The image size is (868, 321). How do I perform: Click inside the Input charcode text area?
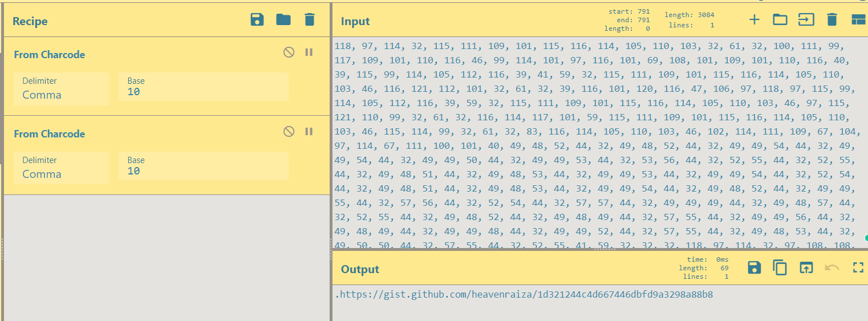593,143
